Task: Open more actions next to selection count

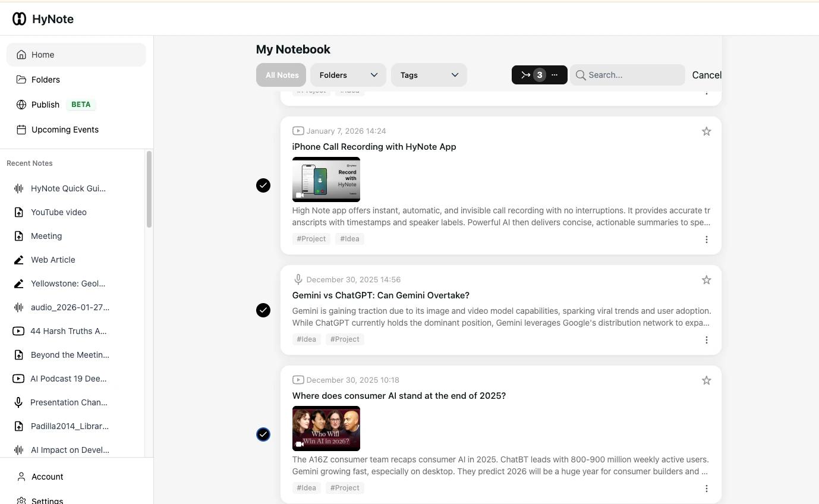Action: (555, 75)
